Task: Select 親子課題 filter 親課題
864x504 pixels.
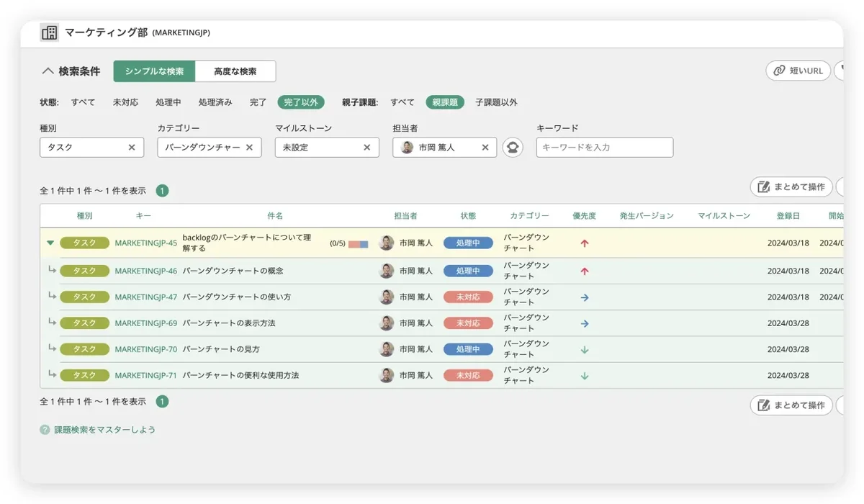Action: click(445, 102)
